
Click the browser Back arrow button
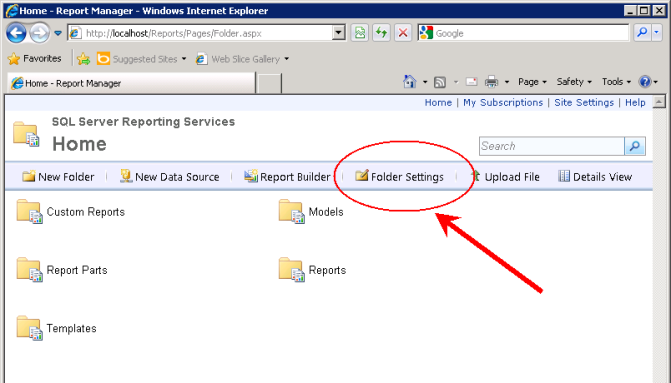(16, 33)
